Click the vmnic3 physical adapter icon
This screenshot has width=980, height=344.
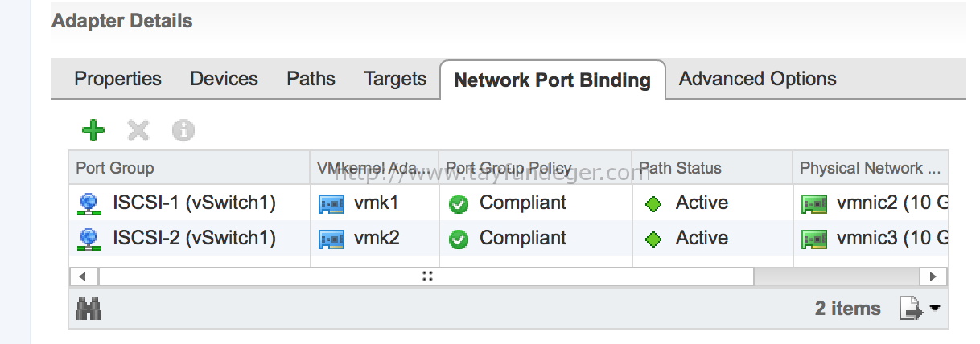(x=814, y=239)
